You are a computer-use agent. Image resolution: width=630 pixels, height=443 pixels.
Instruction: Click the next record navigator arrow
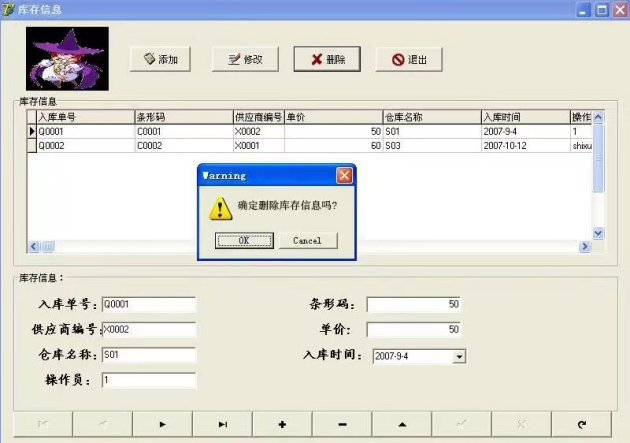(162, 424)
